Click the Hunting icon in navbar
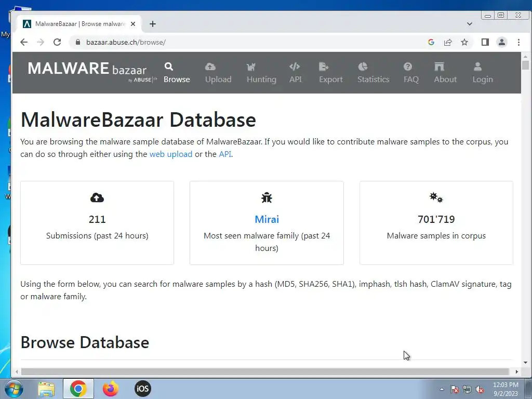Viewport: 532px width, 399px height. 251,66
